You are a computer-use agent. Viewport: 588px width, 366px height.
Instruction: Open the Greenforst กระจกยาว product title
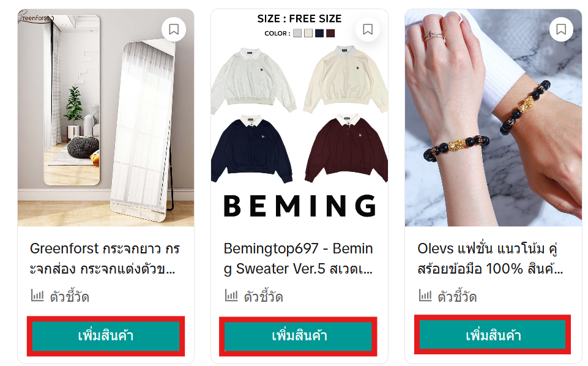pos(105,259)
